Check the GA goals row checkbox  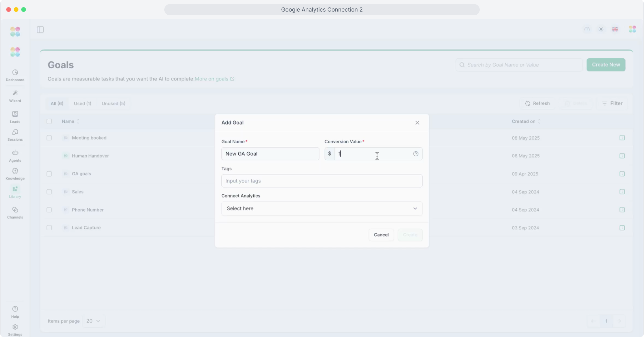(49, 174)
